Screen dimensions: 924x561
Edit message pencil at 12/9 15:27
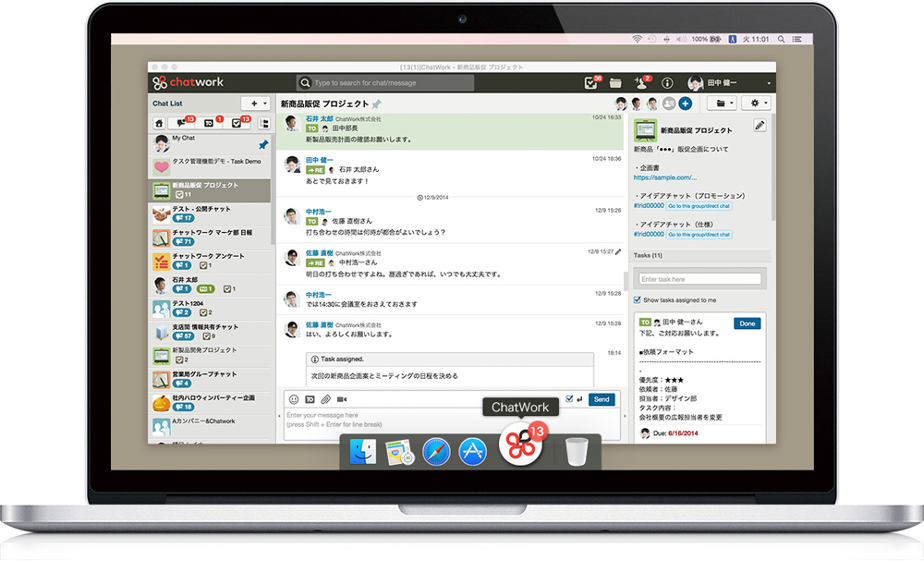tap(618, 252)
